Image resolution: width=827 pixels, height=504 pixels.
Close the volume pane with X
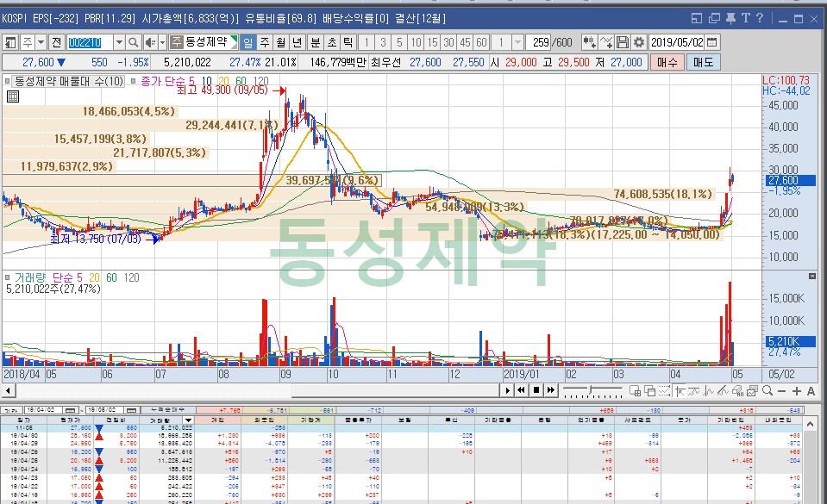coord(812,277)
